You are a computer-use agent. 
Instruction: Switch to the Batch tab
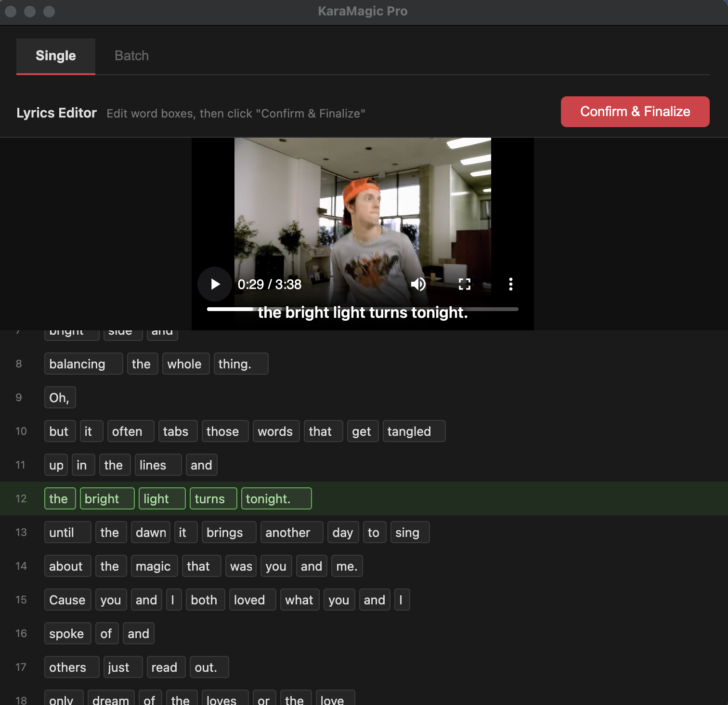[131, 56]
